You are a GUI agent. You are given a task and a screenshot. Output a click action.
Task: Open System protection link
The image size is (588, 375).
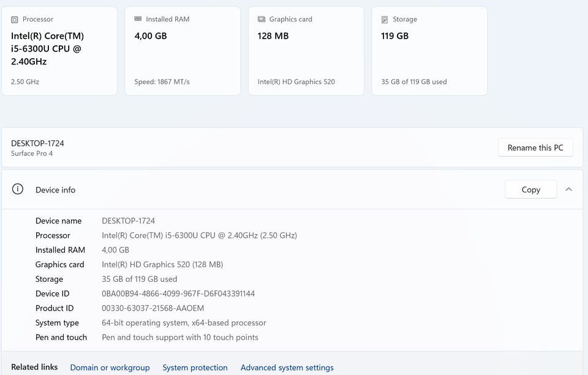(195, 368)
